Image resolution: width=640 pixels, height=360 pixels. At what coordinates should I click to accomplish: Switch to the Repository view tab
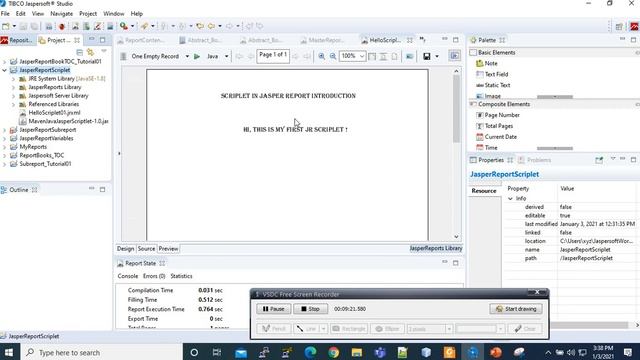[x=16, y=40]
